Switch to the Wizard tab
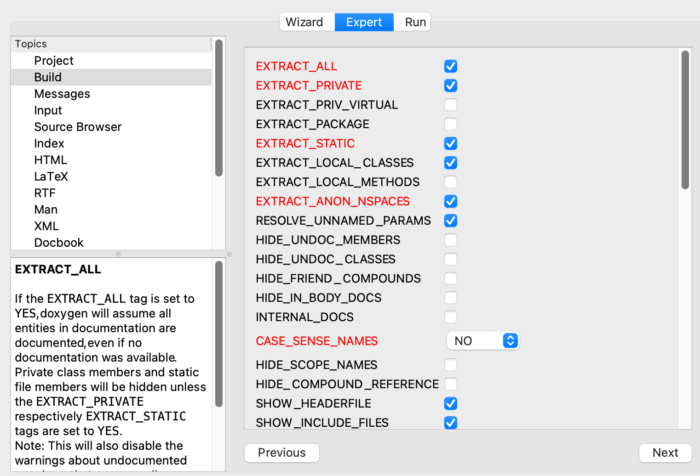The height and width of the screenshot is (476, 700). coord(304,22)
